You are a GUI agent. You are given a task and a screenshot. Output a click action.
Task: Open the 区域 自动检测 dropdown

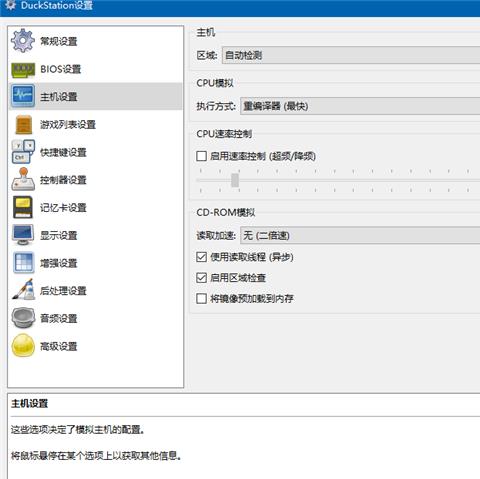351,55
